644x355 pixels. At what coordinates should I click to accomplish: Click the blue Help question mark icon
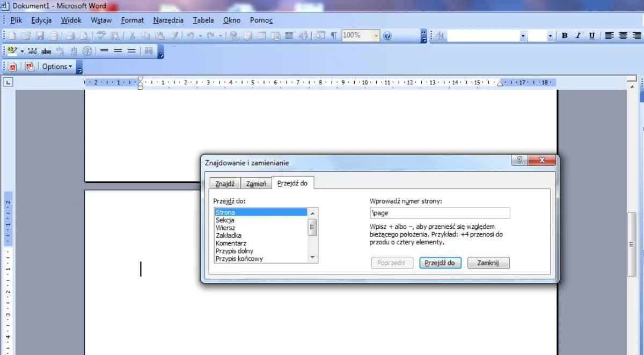coord(387,35)
